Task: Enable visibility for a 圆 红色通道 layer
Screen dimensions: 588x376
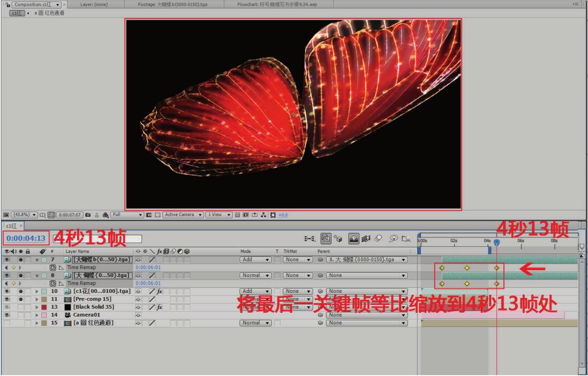Action: click(x=6, y=323)
